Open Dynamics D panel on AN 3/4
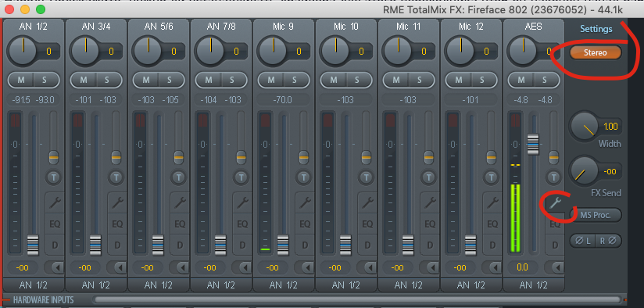The height and width of the screenshot is (308, 644). (x=117, y=245)
